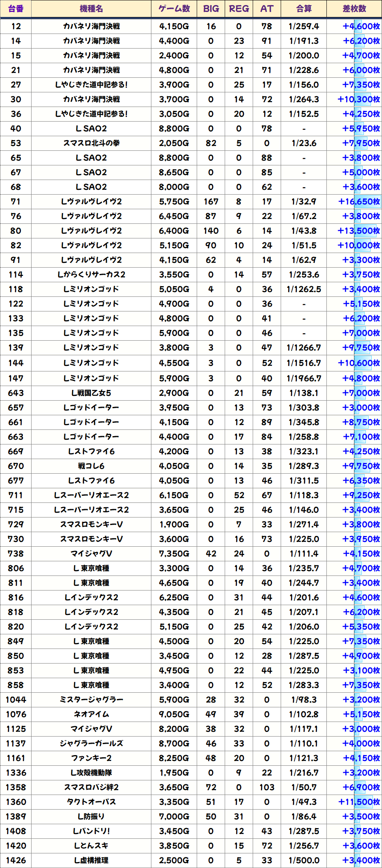
Task: Select the +4,900枚 difference value
Action: (361, 656)
